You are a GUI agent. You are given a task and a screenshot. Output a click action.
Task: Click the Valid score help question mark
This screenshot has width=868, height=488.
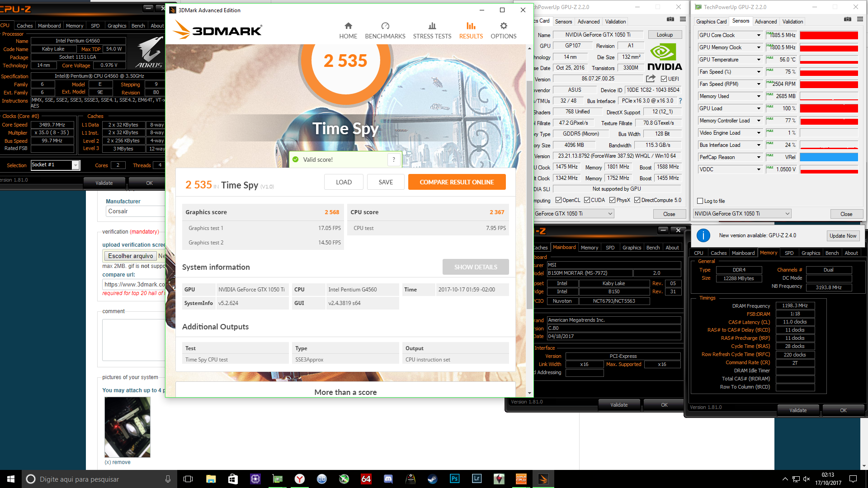pyautogui.click(x=394, y=160)
